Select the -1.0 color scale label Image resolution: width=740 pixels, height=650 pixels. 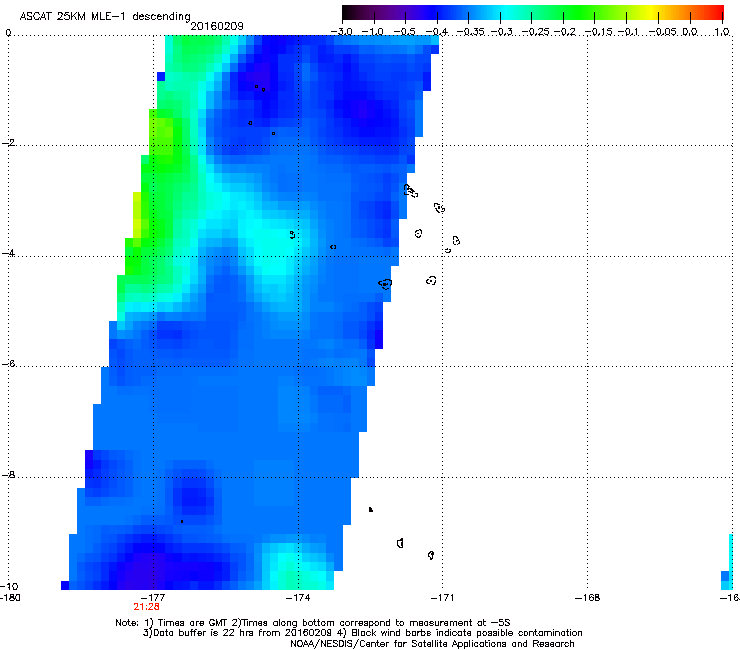[x=373, y=32]
